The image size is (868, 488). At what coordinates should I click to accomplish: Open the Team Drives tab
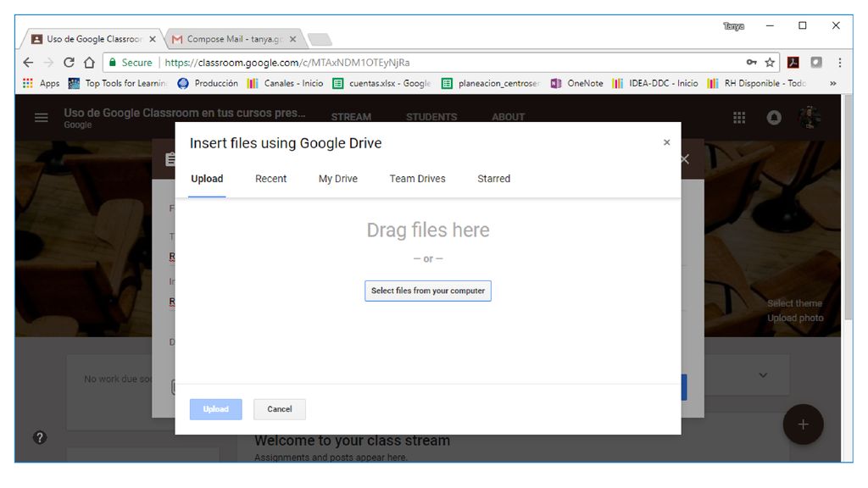(417, 179)
